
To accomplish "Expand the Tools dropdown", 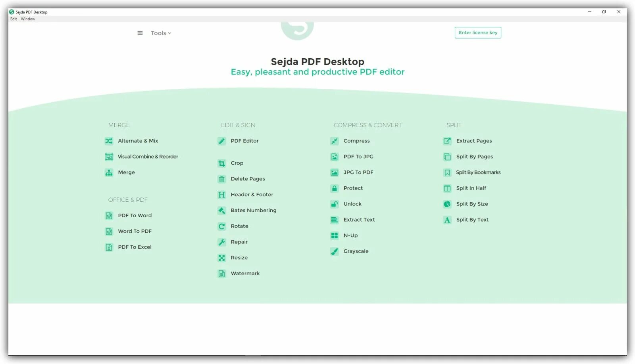I will 161,33.
